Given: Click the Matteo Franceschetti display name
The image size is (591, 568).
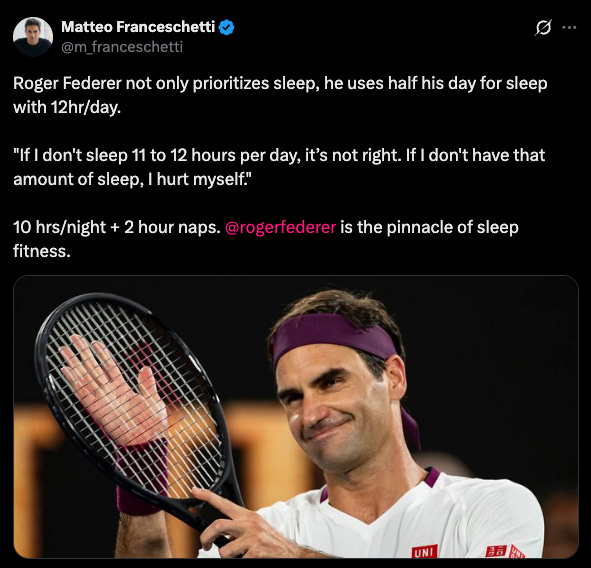Looking at the screenshot, I should pyautogui.click(x=138, y=27).
